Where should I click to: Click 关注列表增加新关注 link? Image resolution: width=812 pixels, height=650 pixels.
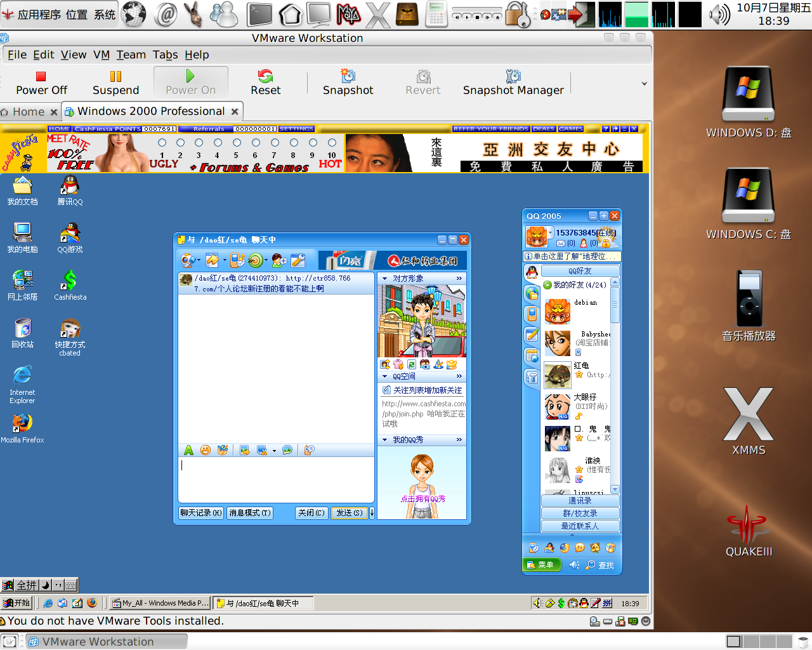tap(427, 390)
